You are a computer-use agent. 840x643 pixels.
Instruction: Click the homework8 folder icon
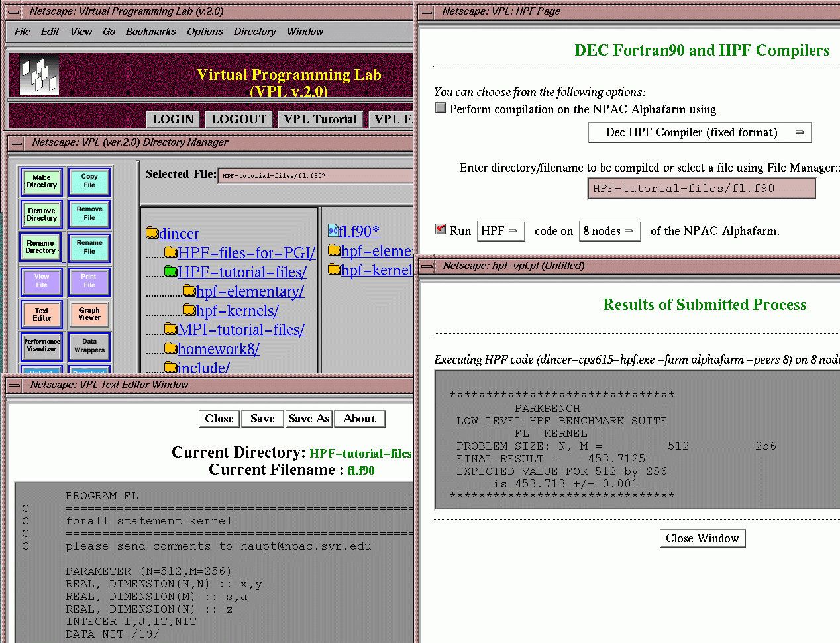[171, 348]
